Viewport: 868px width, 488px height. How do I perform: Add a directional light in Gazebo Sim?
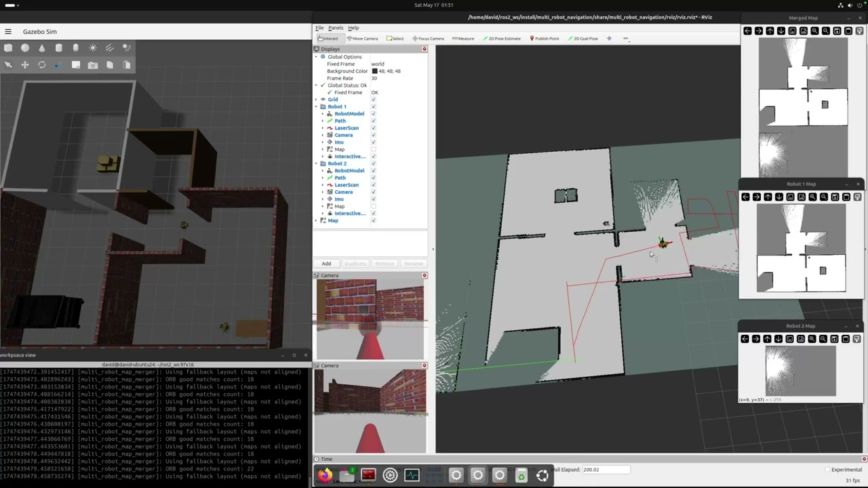click(x=110, y=47)
